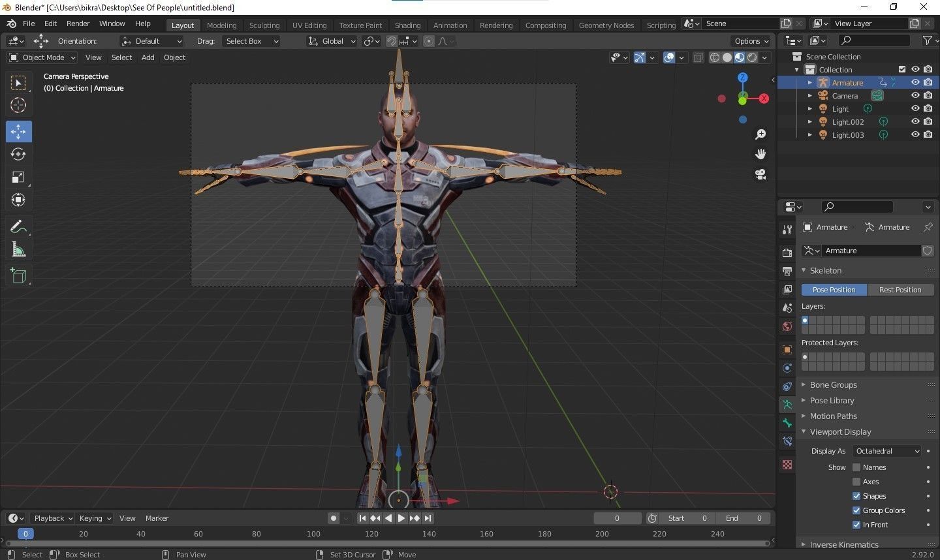Viewport: 940px width, 560px height.
Task: Open the Physics properties tab
Action: pyautogui.click(x=787, y=368)
